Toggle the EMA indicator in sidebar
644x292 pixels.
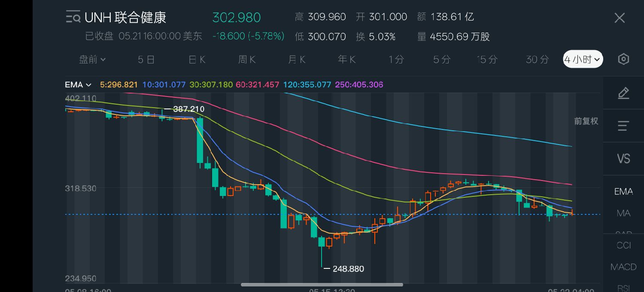pos(623,192)
